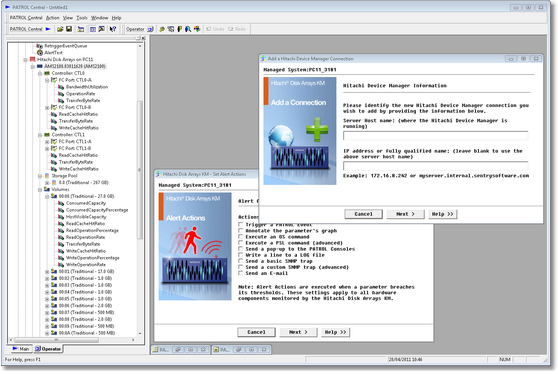Click the magnifier person icon in Operator toolbar

tap(188, 29)
